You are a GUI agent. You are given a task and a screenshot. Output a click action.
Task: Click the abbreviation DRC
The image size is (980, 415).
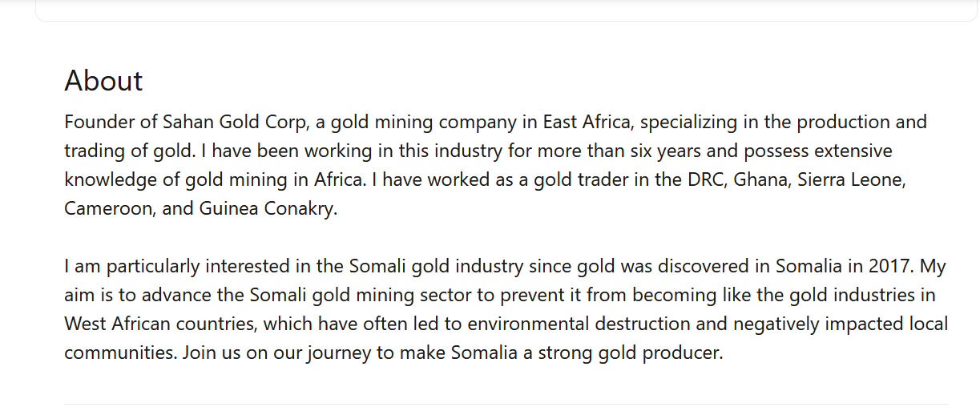tap(706, 180)
